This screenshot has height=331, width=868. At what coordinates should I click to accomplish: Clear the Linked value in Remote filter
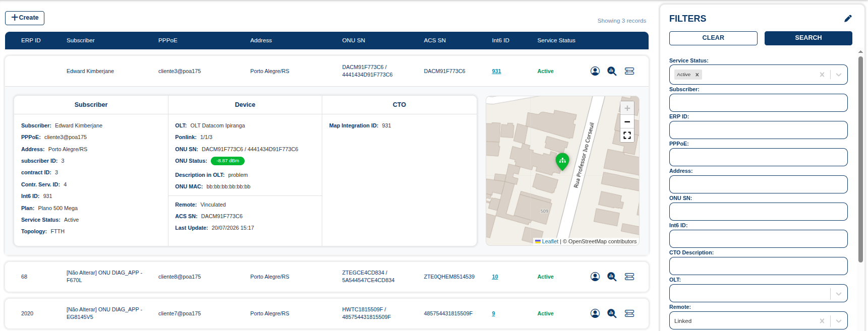click(x=822, y=321)
